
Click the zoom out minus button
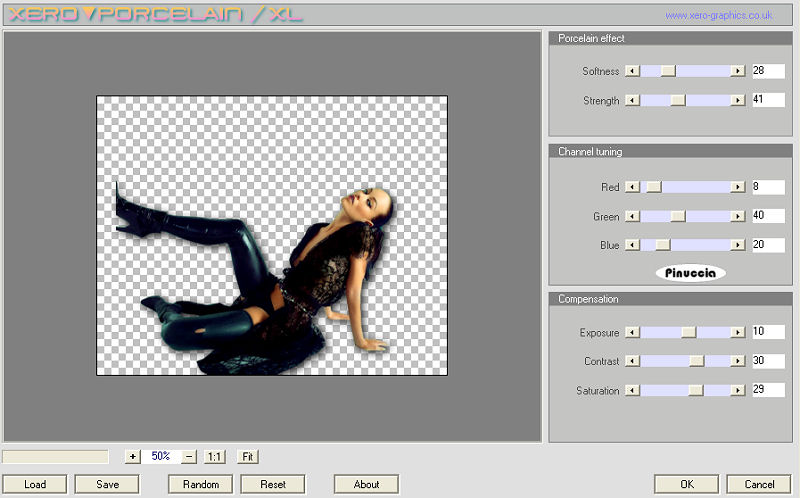coord(190,457)
